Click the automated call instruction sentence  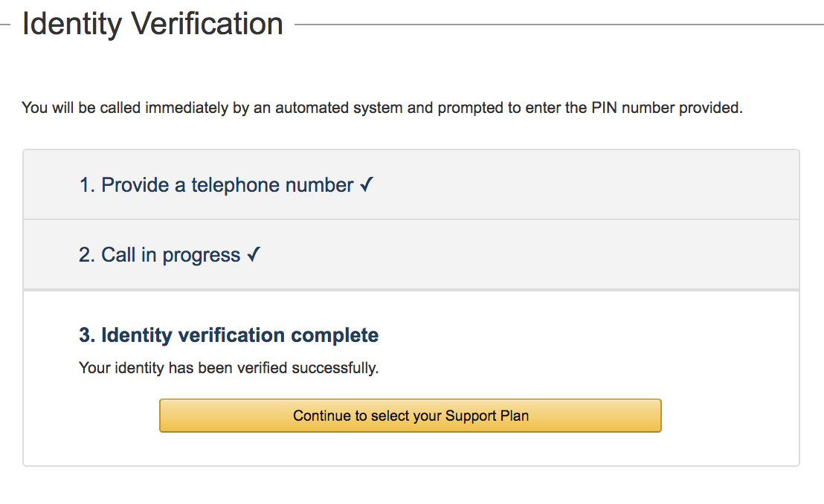point(382,108)
